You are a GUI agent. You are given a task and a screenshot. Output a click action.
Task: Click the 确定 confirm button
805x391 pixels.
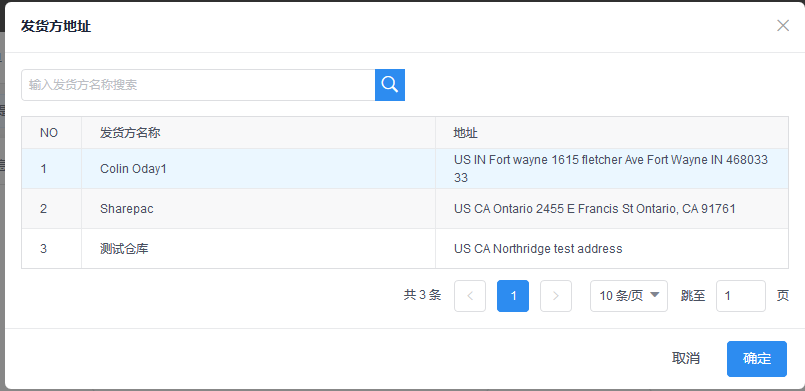[x=757, y=359]
